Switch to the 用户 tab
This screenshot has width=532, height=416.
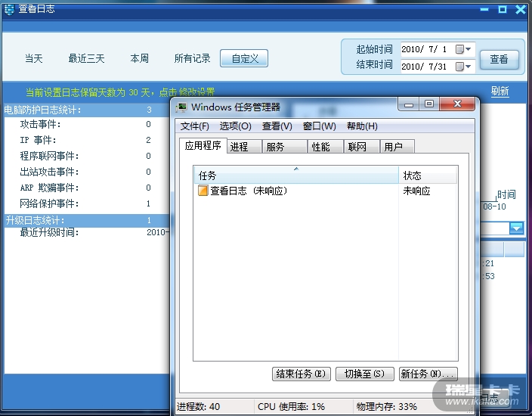(397, 147)
